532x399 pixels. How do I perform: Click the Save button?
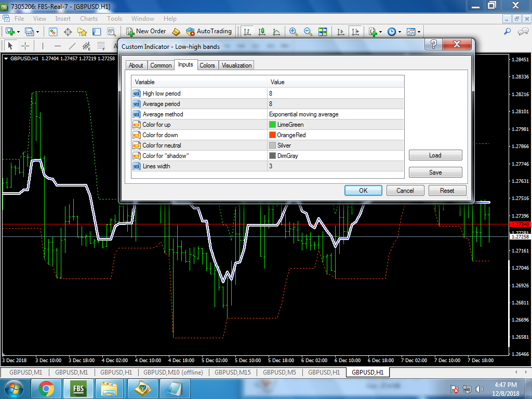pos(435,172)
